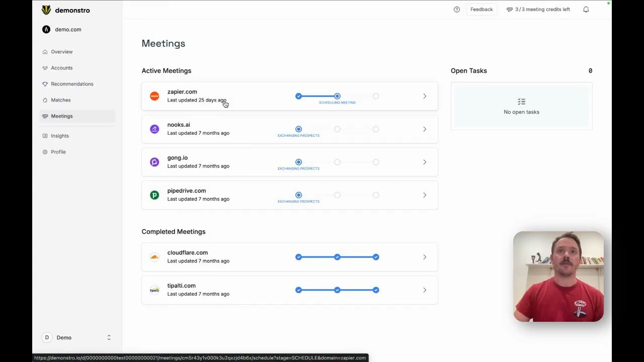The height and width of the screenshot is (362, 644).
Task: Open zapier.com meeting via chevron arrow
Action: (x=425, y=96)
